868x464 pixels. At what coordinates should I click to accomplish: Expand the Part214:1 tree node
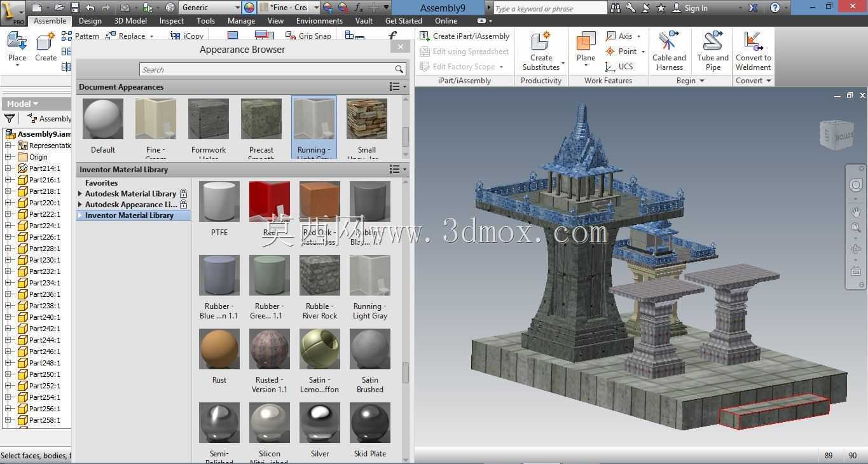tap(8, 168)
